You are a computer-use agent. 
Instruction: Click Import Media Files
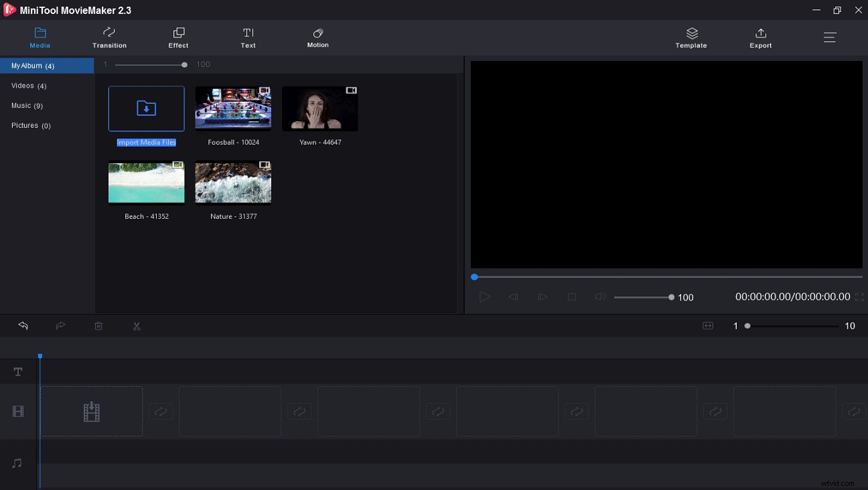click(146, 108)
